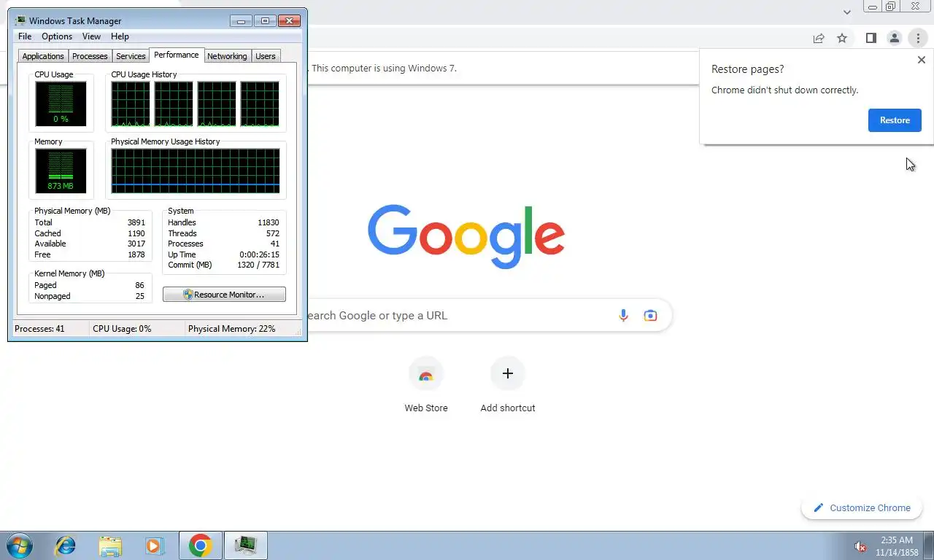Click the status bar Processes: 41

tap(39, 329)
